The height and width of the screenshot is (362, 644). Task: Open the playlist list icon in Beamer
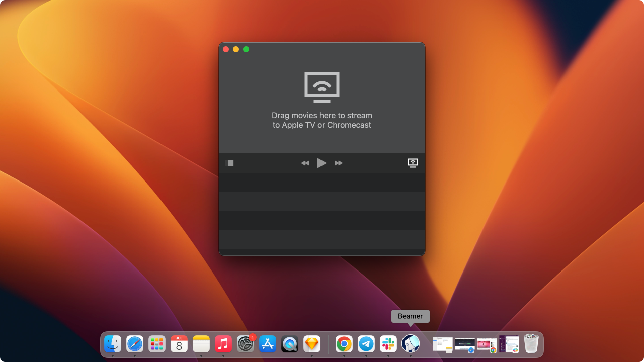tap(229, 163)
